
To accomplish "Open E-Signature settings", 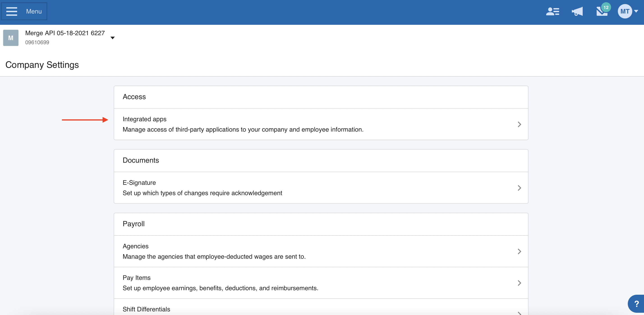I will click(x=139, y=183).
